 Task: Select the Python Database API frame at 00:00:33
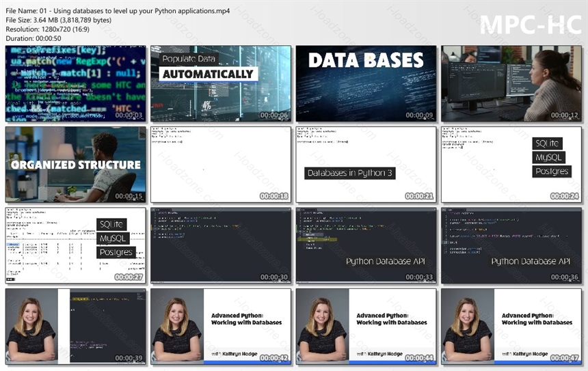pos(366,245)
